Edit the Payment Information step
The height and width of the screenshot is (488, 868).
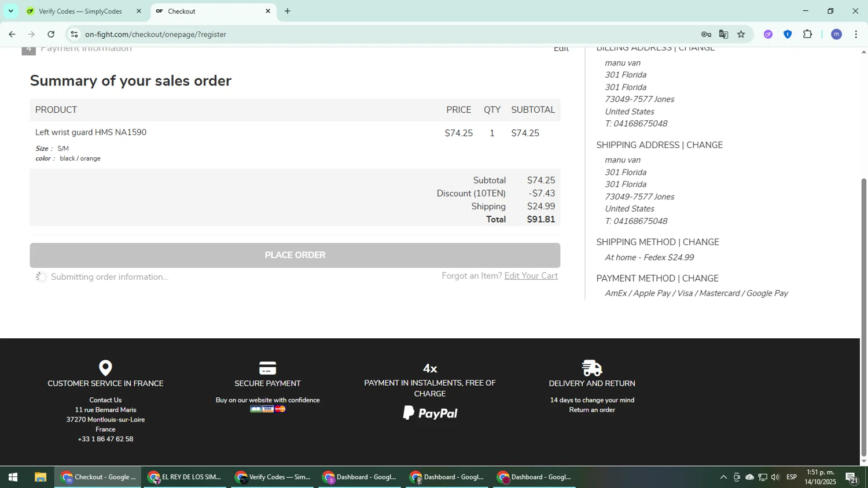(x=561, y=49)
